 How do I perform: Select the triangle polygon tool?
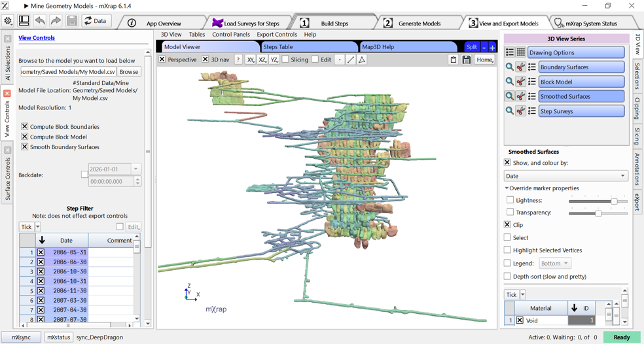click(362, 60)
